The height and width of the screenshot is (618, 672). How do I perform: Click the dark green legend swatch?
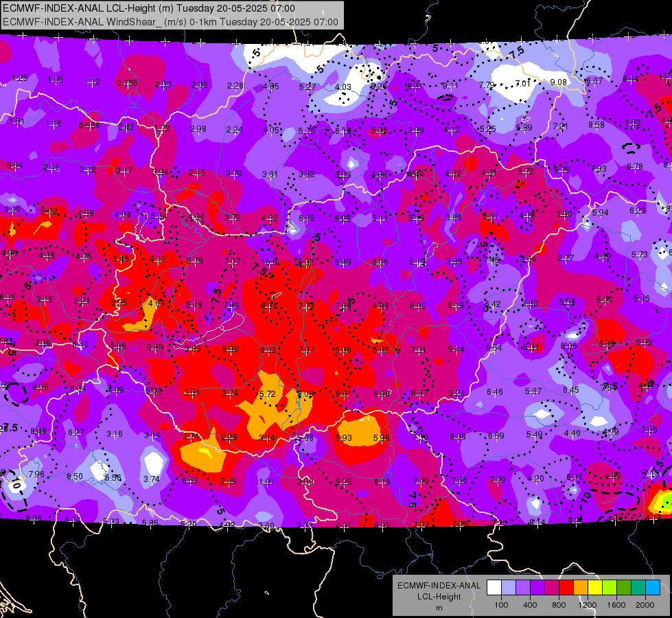click(624, 587)
